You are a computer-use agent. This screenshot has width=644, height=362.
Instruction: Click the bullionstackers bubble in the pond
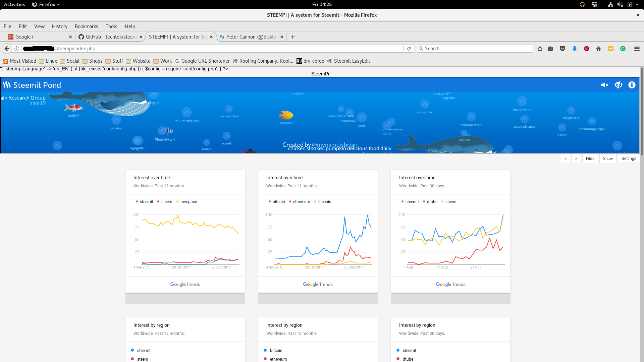[187, 112]
